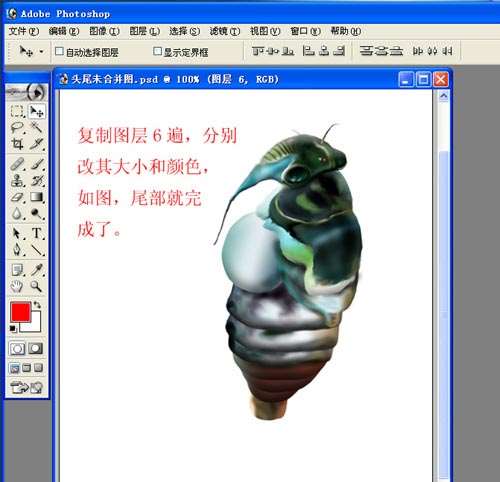Select the Magic Wand tool
Screen dimensions: 500x482
tap(36, 128)
